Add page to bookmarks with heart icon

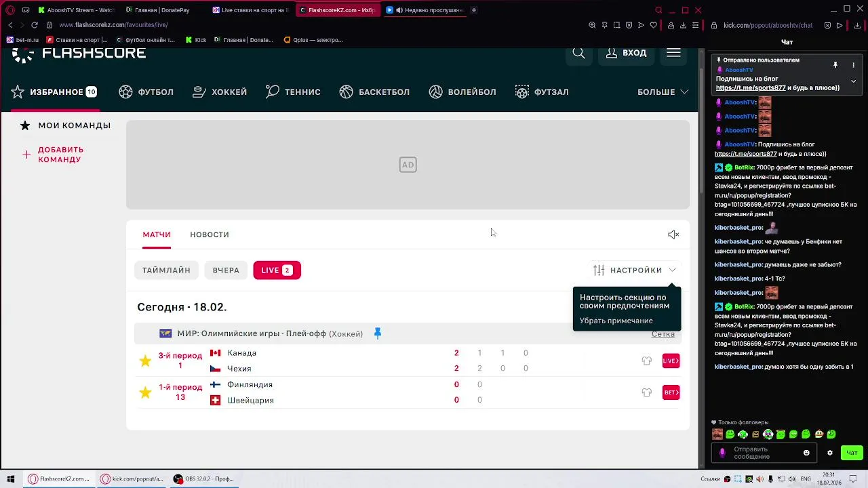pyautogui.click(x=654, y=25)
